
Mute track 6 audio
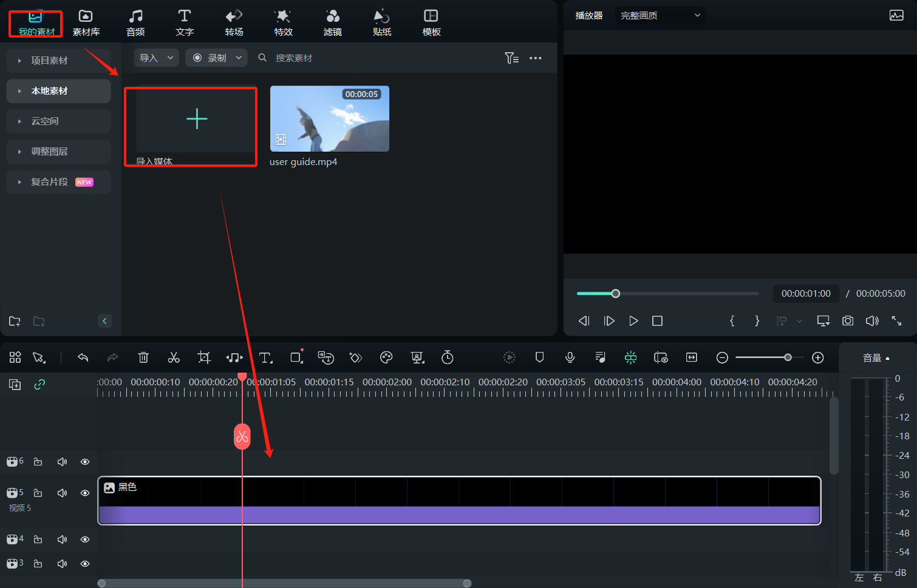coord(62,462)
